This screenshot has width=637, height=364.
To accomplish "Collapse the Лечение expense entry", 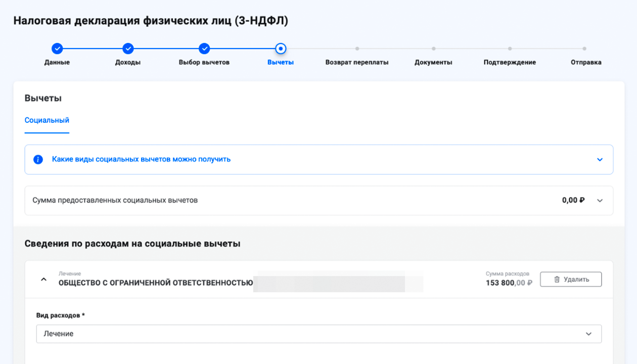I will [44, 279].
